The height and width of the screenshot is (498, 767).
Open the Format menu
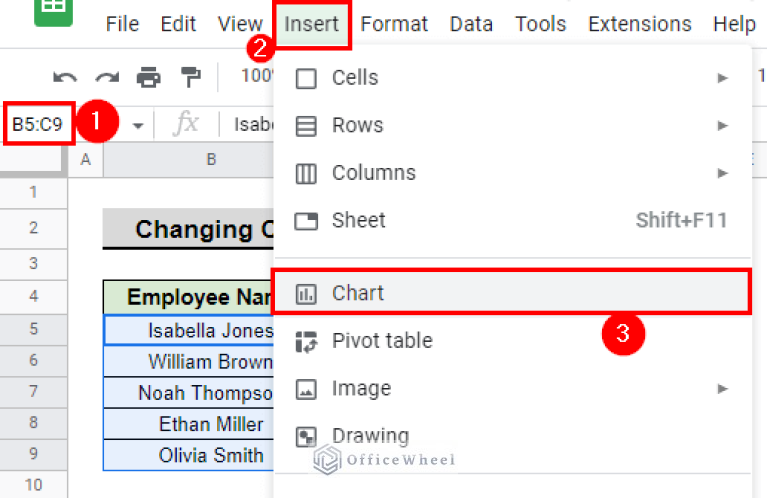click(x=394, y=23)
